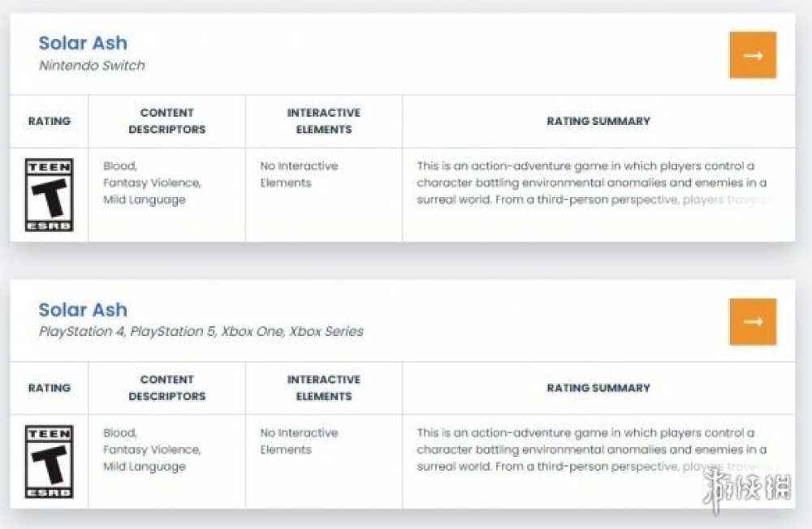Click the orange arrow on PlayStation/Xbox card
The height and width of the screenshot is (529, 812).
[x=753, y=321]
